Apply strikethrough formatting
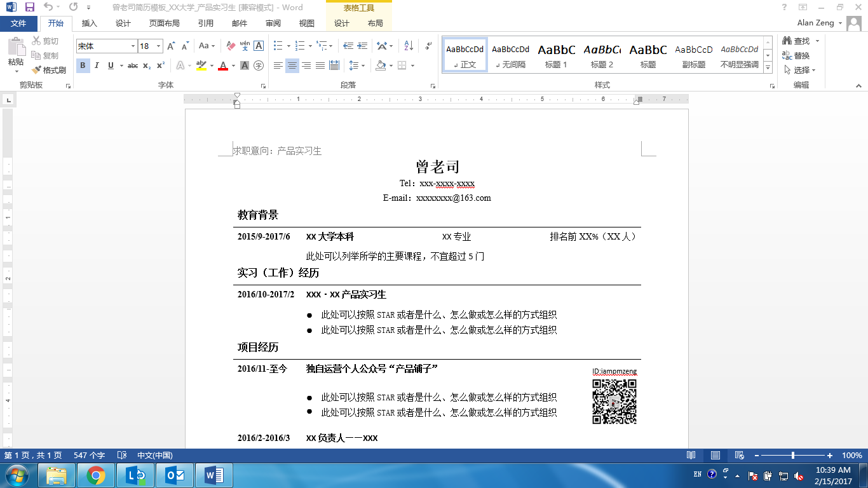Screen dimensions: 868x488 [132, 65]
